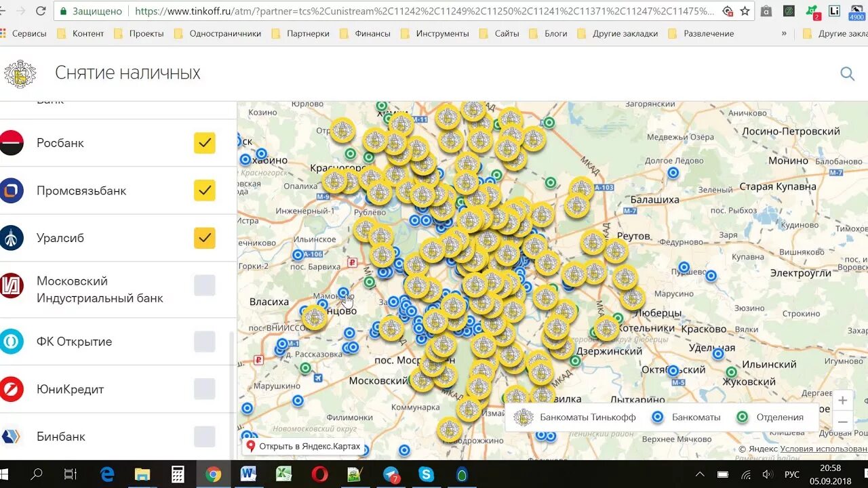Screen dimensions: 868x488
Task: Expand the bookmarks overflow chevron
Action: (x=784, y=33)
